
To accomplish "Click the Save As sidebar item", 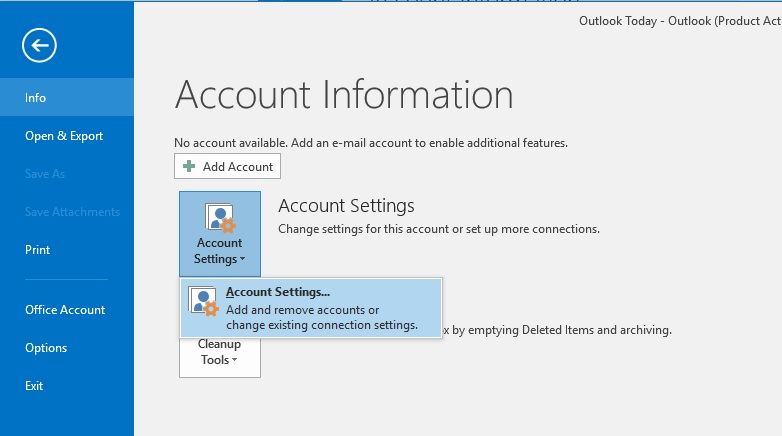I will (x=67, y=174).
